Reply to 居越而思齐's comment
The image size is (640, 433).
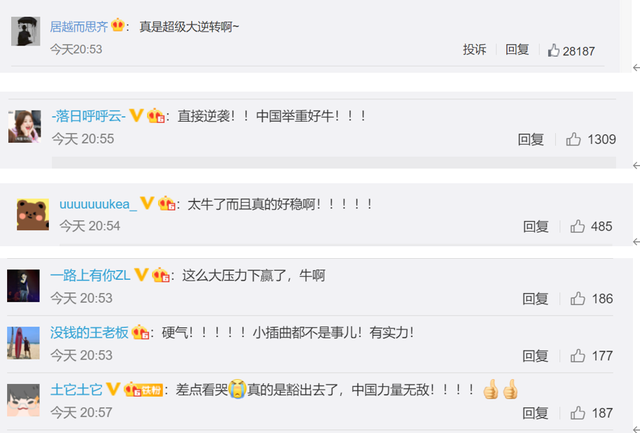(x=517, y=50)
